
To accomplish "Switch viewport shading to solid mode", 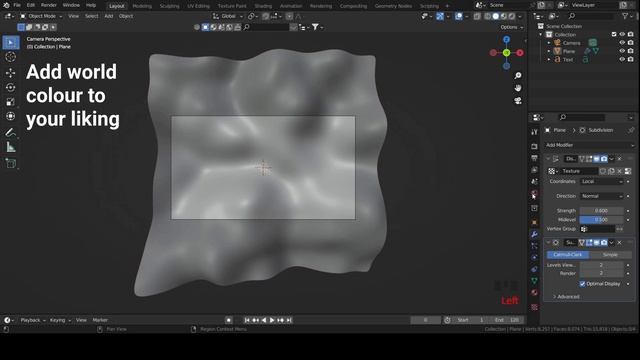I will coord(496,16).
